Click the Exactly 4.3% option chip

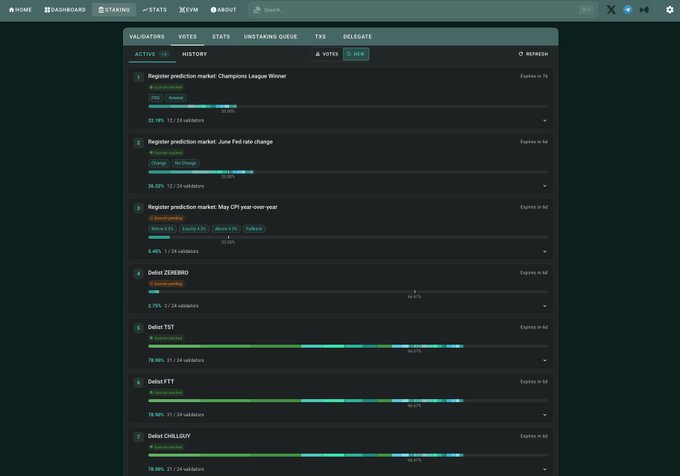tap(194, 229)
